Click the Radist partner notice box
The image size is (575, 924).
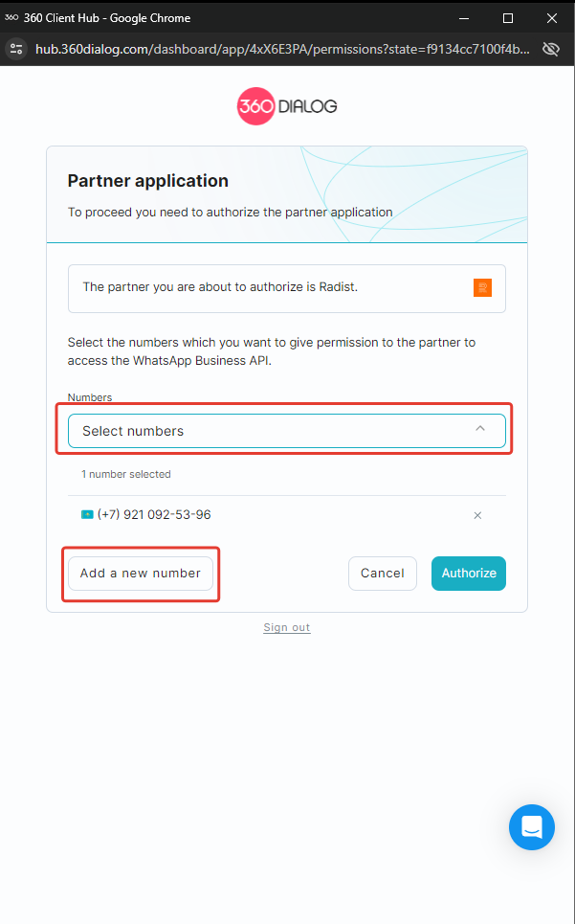[x=268, y=287]
